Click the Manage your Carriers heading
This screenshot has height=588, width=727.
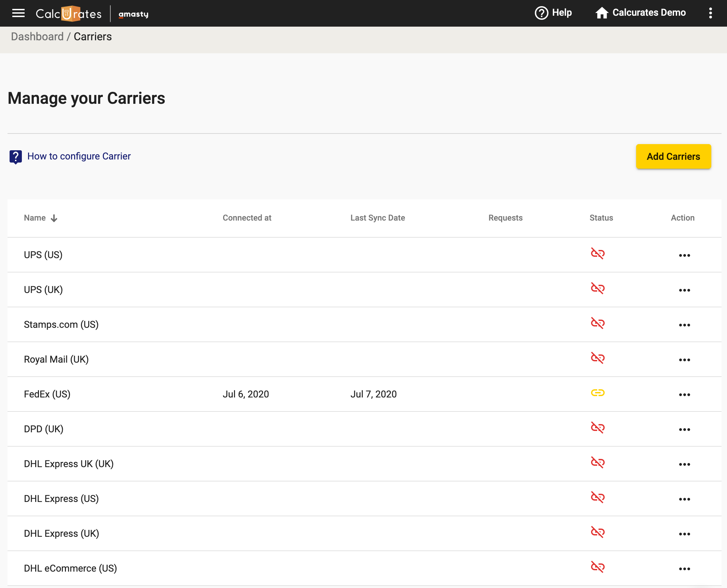(x=86, y=98)
